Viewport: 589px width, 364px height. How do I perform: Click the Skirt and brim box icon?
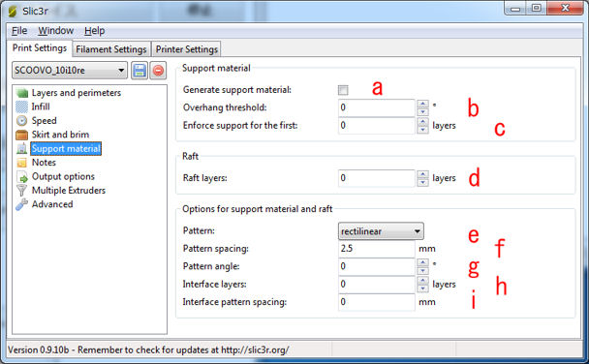(x=21, y=135)
